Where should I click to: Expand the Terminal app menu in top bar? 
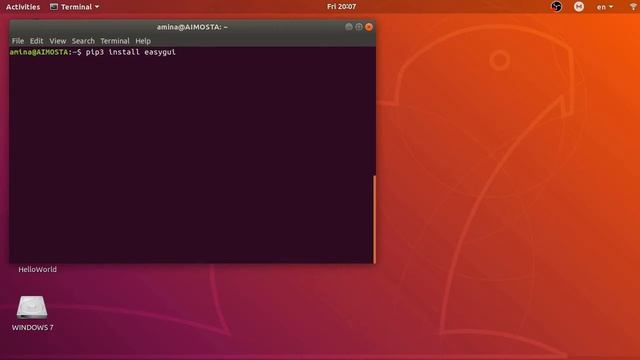click(75, 7)
